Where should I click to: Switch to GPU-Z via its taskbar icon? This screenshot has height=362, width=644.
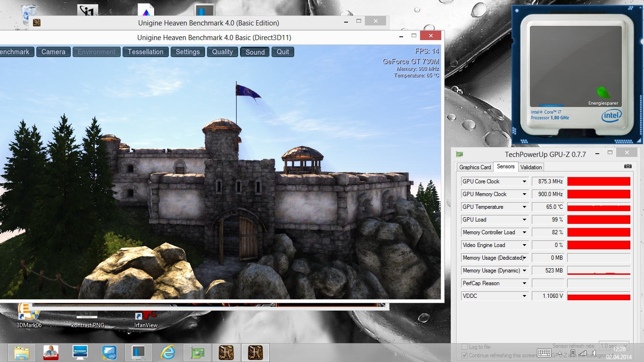(197, 353)
